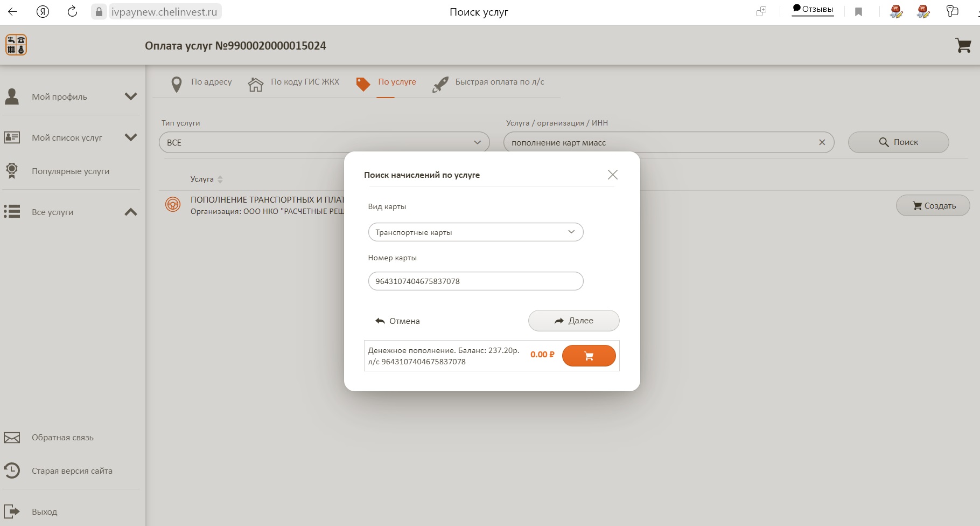The height and width of the screenshot is (526, 980).
Task: Open Популярные услуги
Action: pos(71,171)
